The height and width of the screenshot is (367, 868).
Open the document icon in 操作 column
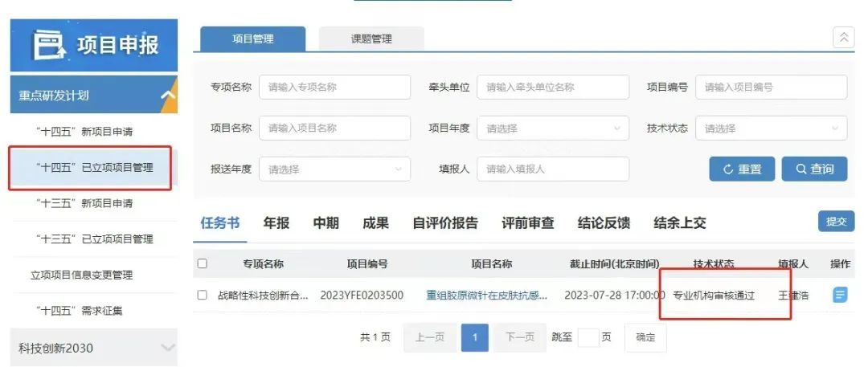(840, 295)
